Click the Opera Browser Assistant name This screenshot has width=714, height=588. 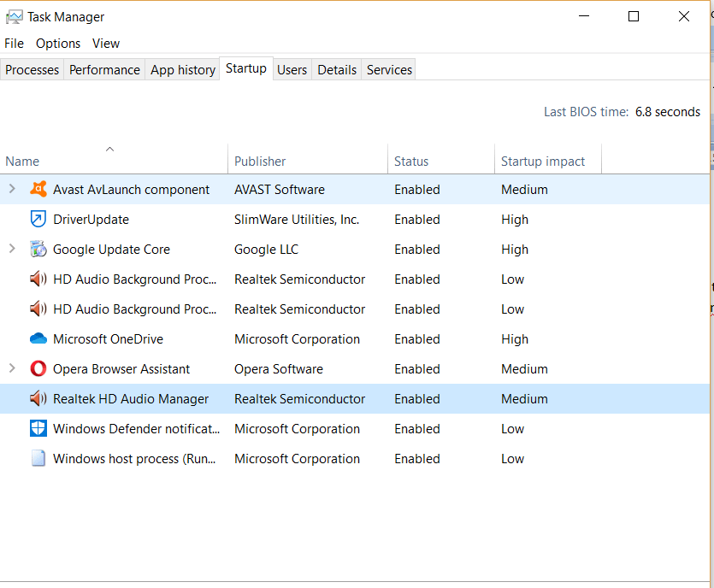121,369
